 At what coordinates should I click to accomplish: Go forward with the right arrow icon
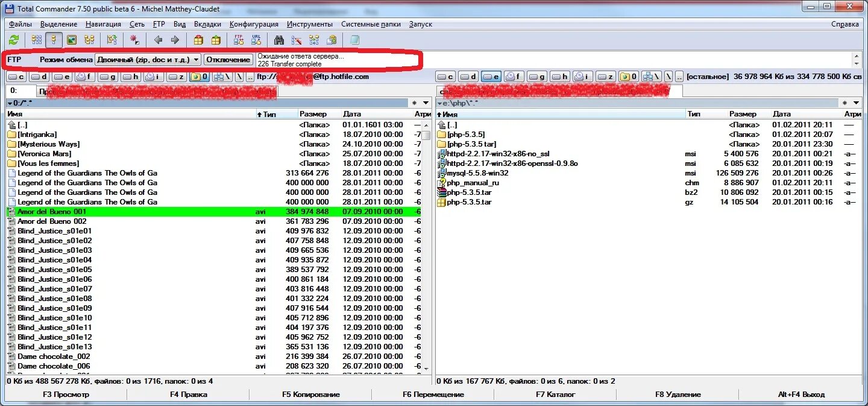pos(175,40)
